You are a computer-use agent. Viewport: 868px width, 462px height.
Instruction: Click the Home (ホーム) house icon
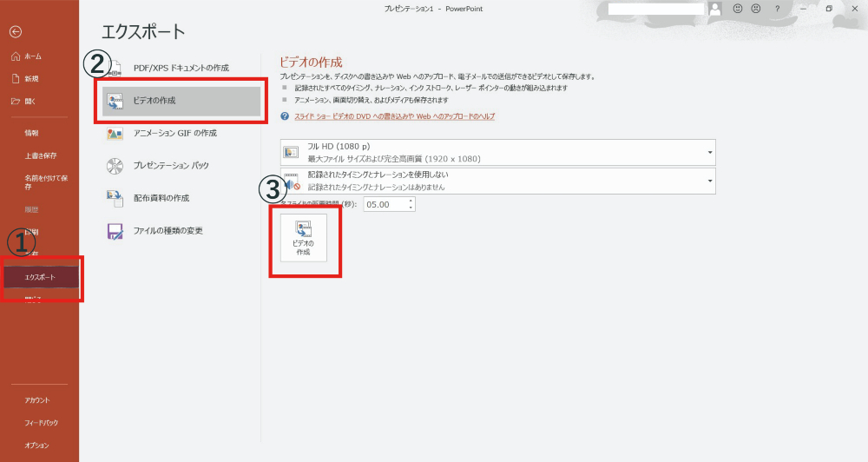[x=16, y=56]
